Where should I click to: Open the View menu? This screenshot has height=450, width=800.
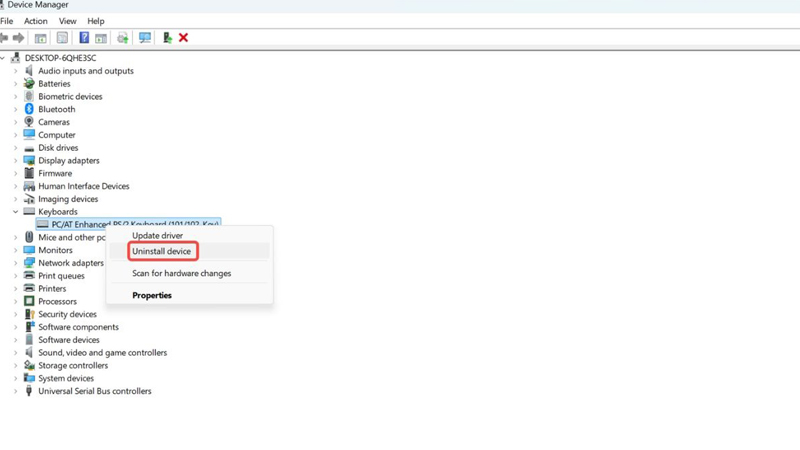click(67, 21)
